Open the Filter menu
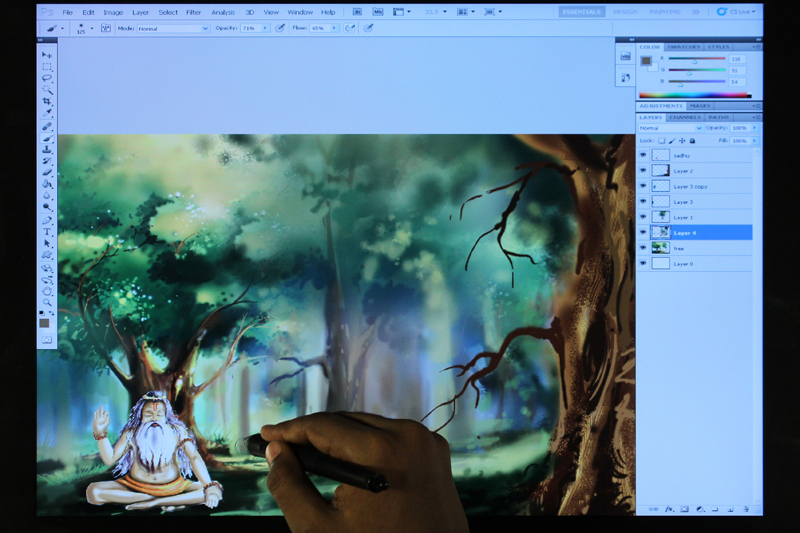This screenshot has height=533, width=800. 193,12
